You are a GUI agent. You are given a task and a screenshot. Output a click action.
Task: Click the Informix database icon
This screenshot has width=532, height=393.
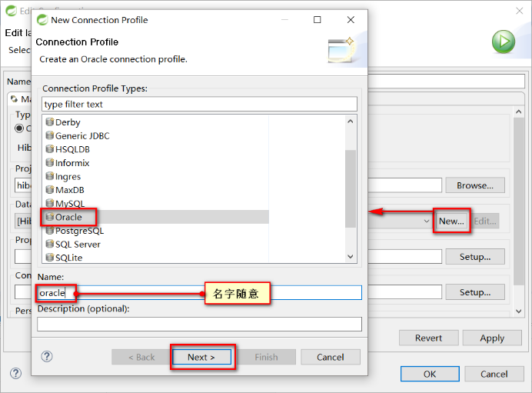click(50, 162)
